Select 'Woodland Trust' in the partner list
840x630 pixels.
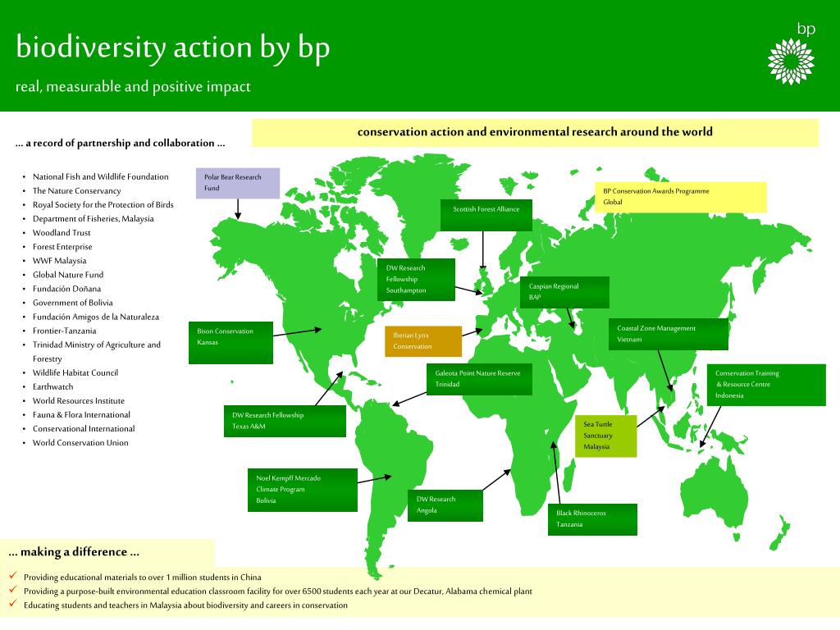coord(62,232)
